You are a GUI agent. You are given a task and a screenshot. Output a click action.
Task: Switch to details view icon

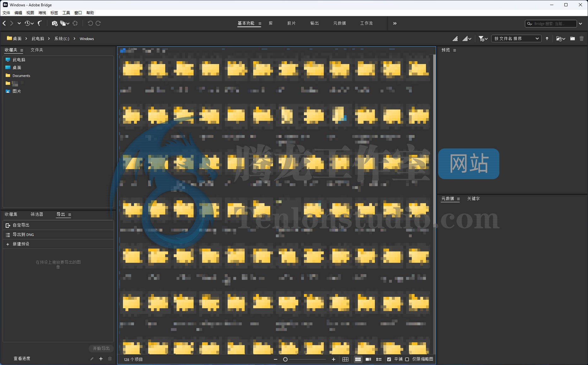coord(368,359)
